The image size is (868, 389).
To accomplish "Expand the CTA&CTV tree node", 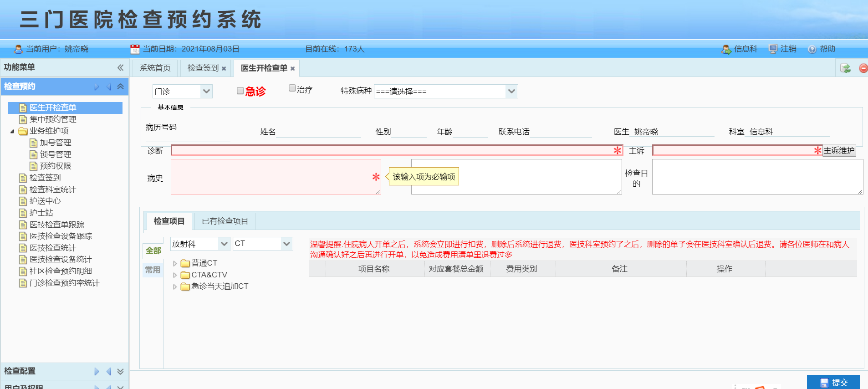I will click(175, 275).
